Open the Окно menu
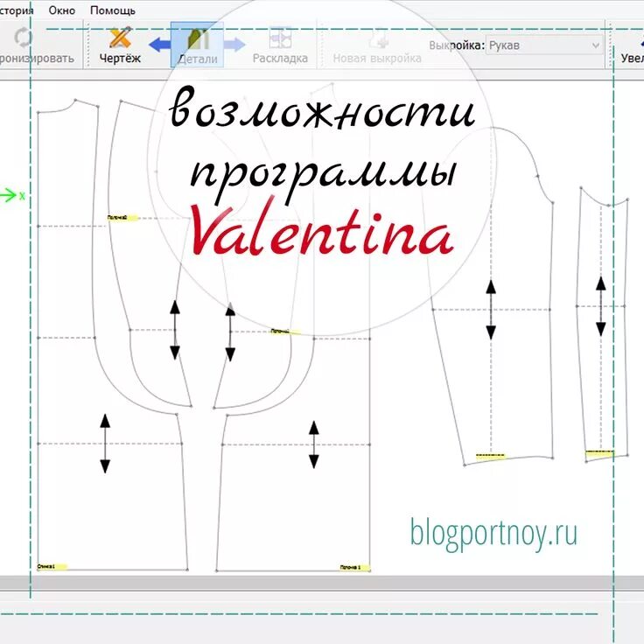This screenshot has width=644, height=644. coord(61,10)
